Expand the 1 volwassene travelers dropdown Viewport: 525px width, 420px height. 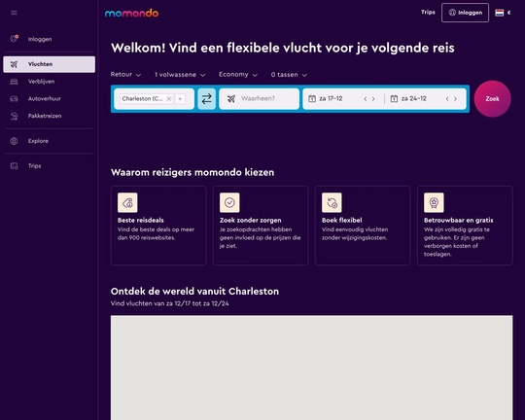point(180,75)
